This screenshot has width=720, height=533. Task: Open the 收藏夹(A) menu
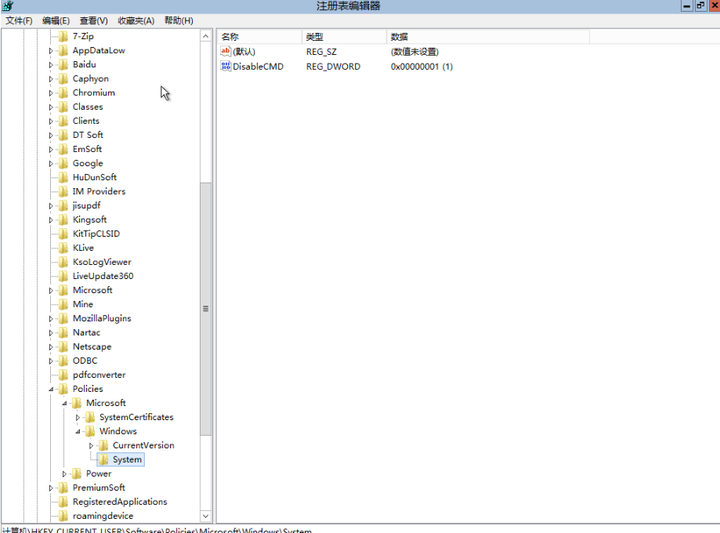click(136, 21)
